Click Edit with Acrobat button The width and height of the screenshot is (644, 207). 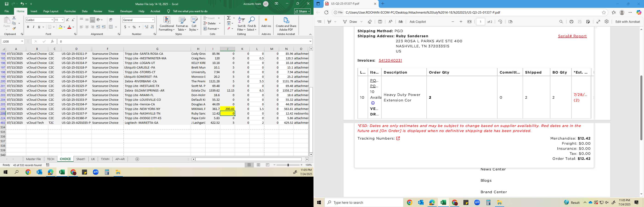tap(627, 22)
